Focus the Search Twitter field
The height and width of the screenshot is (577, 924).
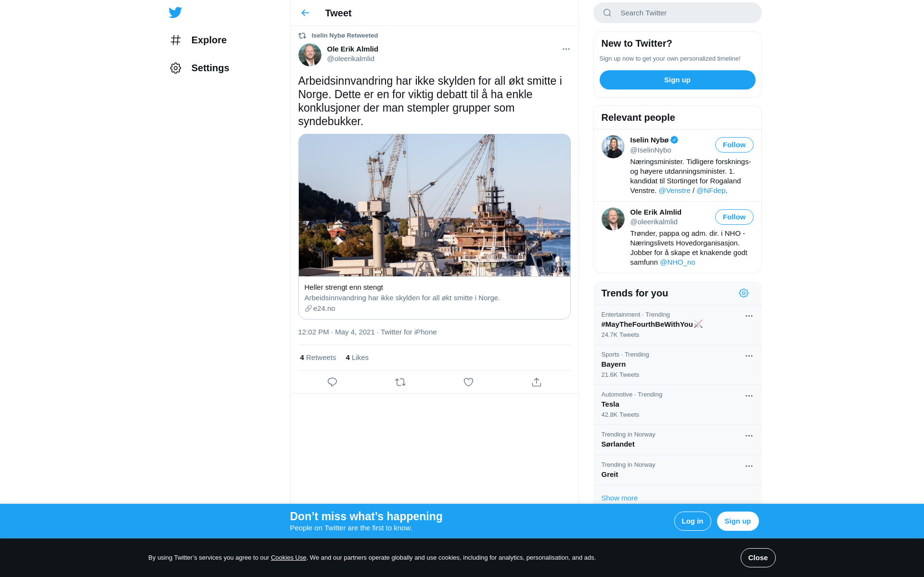[677, 13]
